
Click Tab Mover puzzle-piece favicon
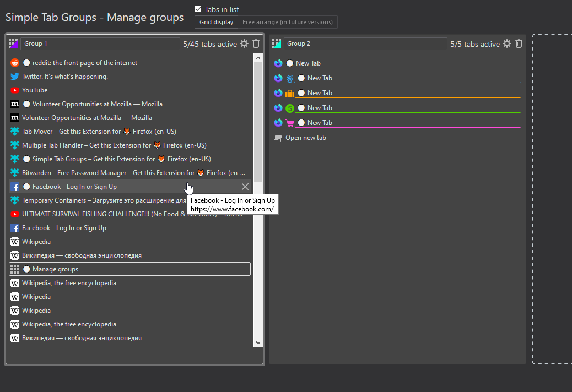tap(14, 132)
